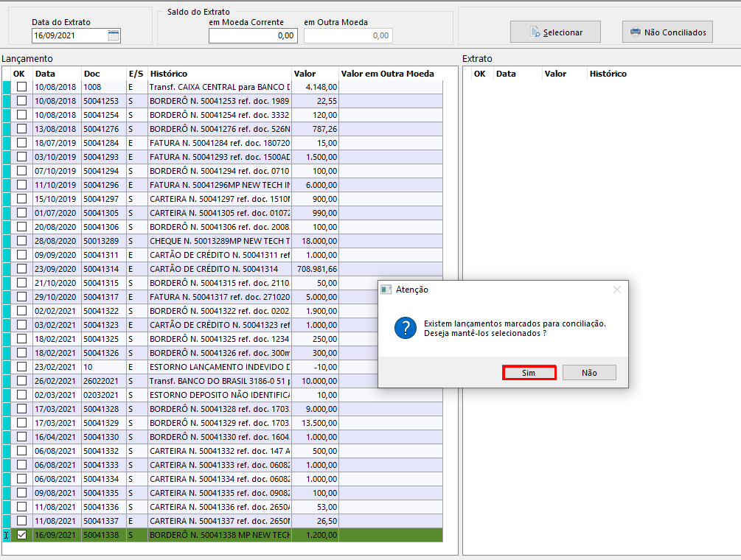Select doc cell 50041317
741x560 pixels.
pos(104,297)
